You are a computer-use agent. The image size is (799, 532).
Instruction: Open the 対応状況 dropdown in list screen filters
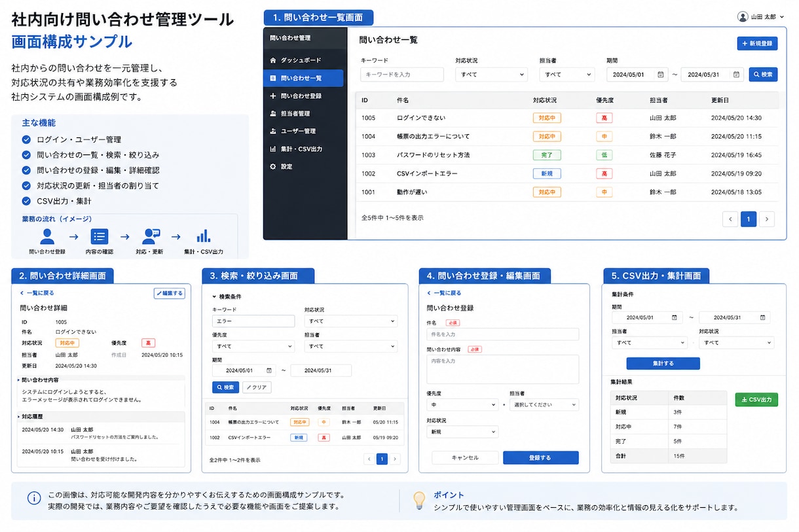coord(491,75)
